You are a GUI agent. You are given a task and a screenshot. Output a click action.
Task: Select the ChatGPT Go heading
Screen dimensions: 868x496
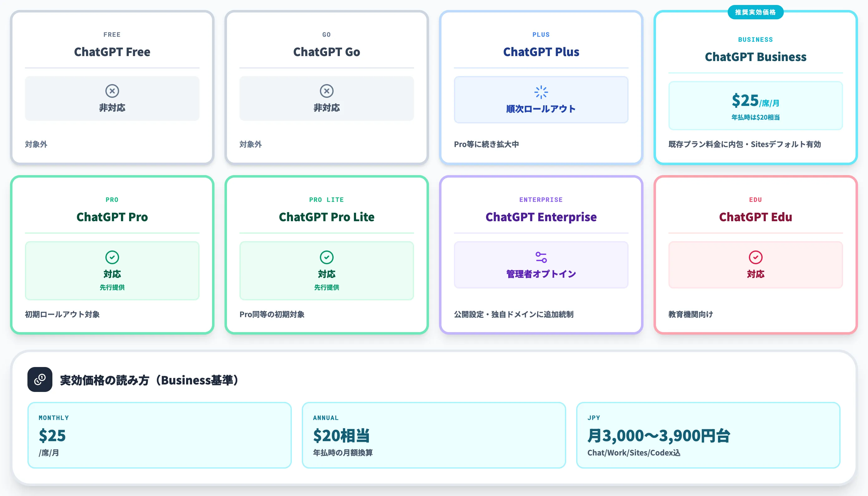pos(326,52)
